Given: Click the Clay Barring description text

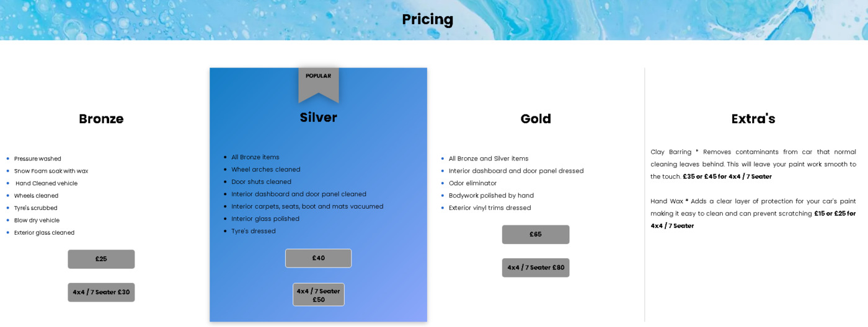Looking at the screenshot, I should tap(753, 164).
